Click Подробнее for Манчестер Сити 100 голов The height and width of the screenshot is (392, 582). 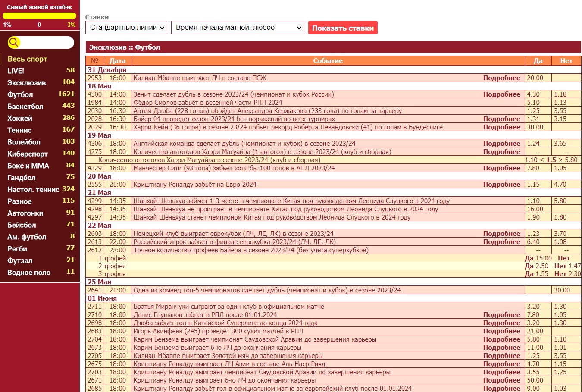pos(501,168)
